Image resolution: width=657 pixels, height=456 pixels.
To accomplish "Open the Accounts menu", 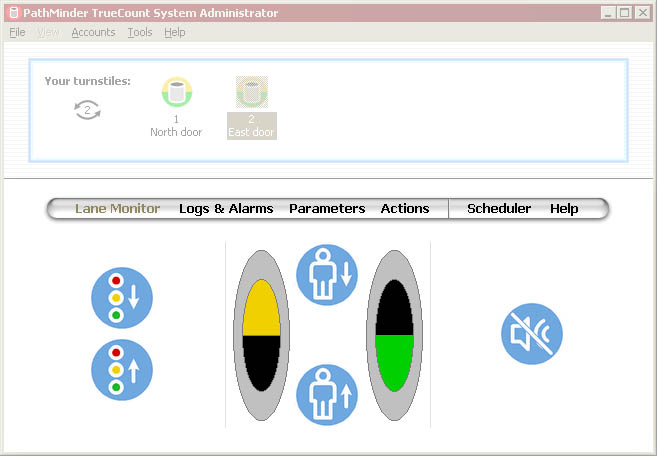I will [93, 32].
